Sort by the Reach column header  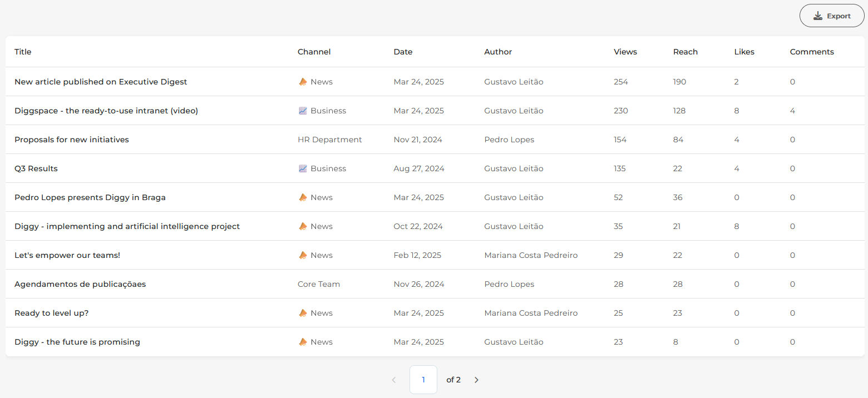point(685,52)
